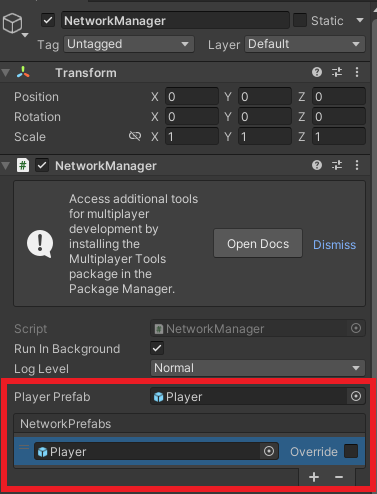Open object picker for NetworkPrefabs Player entry
Viewport: 377px width, 494px height.
click(x=269, y=451)
